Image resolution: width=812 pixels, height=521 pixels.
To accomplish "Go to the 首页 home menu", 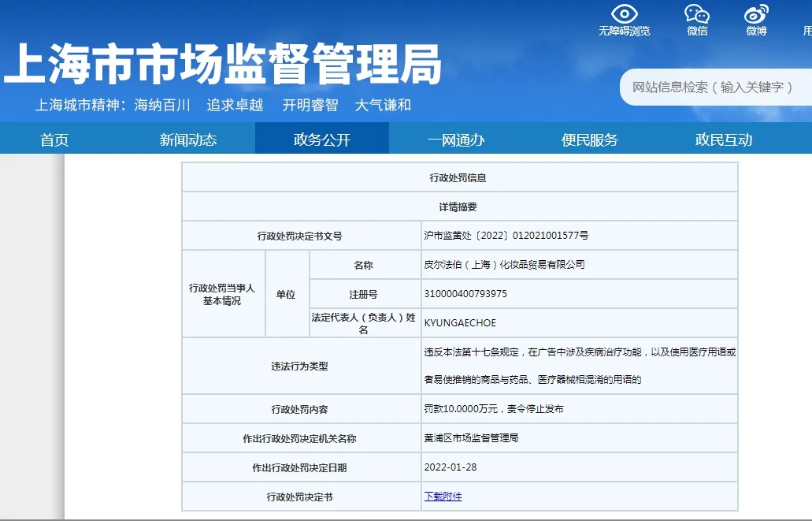I will 54,140.
